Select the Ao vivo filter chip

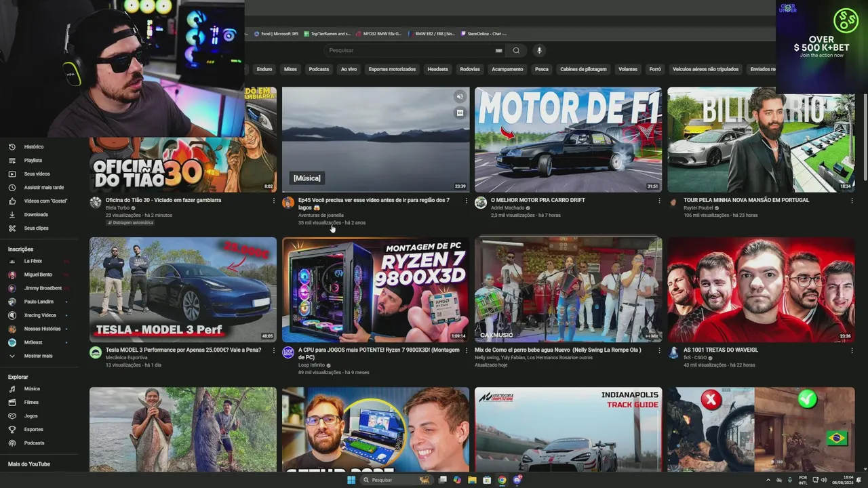pos(349,69)
